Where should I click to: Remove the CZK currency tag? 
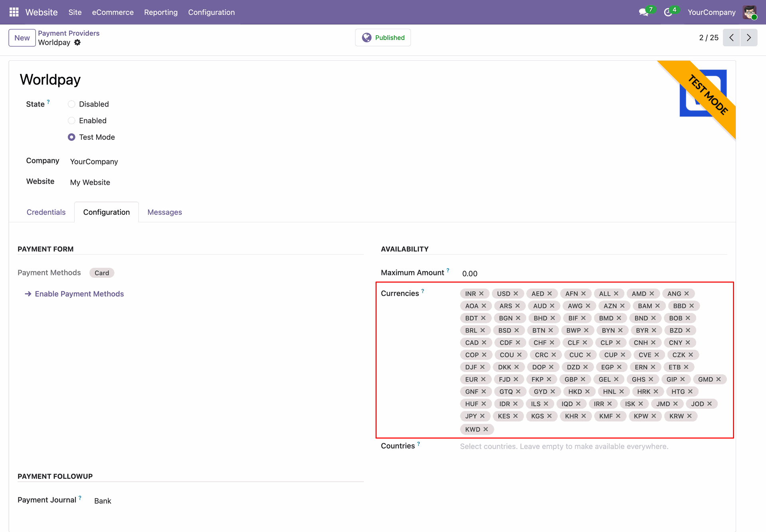[691, 354]
